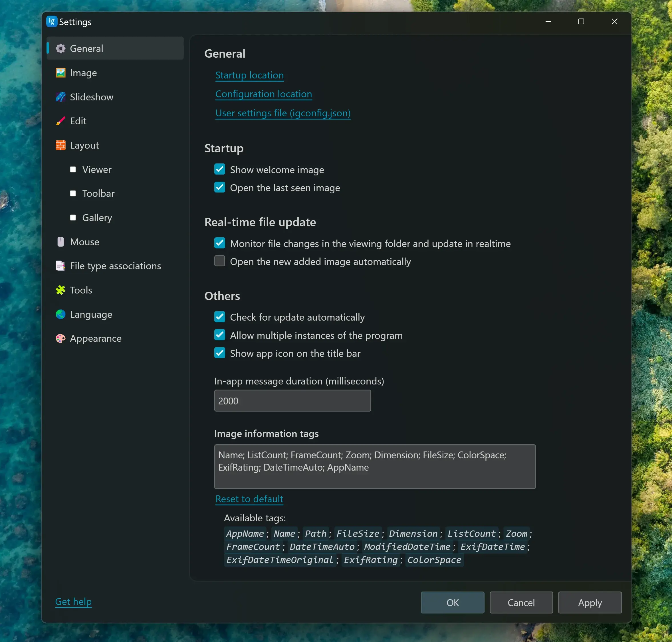672x642 pixels.
Task: Open the Viewer sub-page under Layout
Action: coord(96,170)
